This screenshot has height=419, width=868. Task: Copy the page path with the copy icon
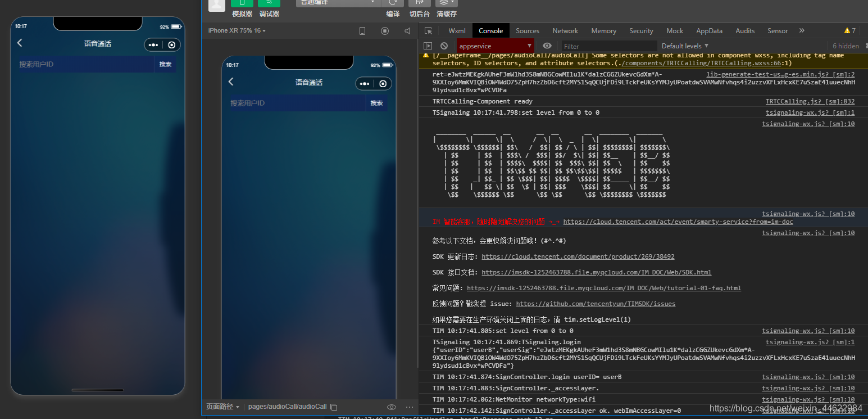coord(334,407)
